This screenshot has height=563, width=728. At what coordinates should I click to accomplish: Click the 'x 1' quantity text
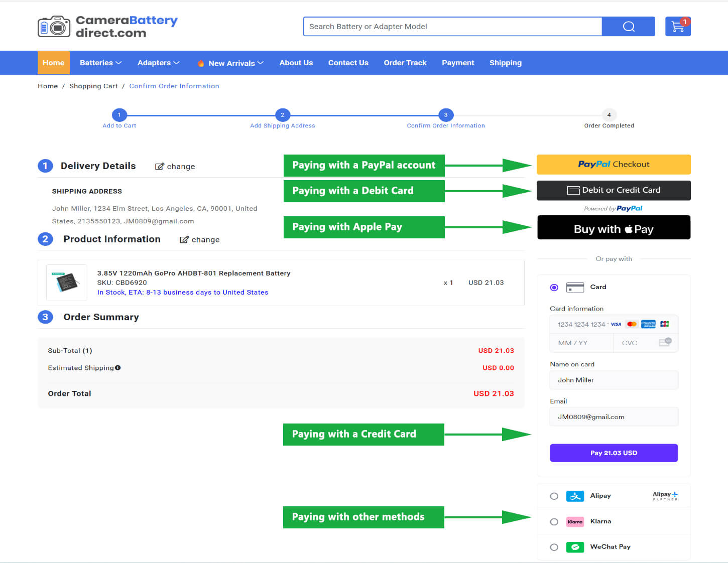[448, 283]
